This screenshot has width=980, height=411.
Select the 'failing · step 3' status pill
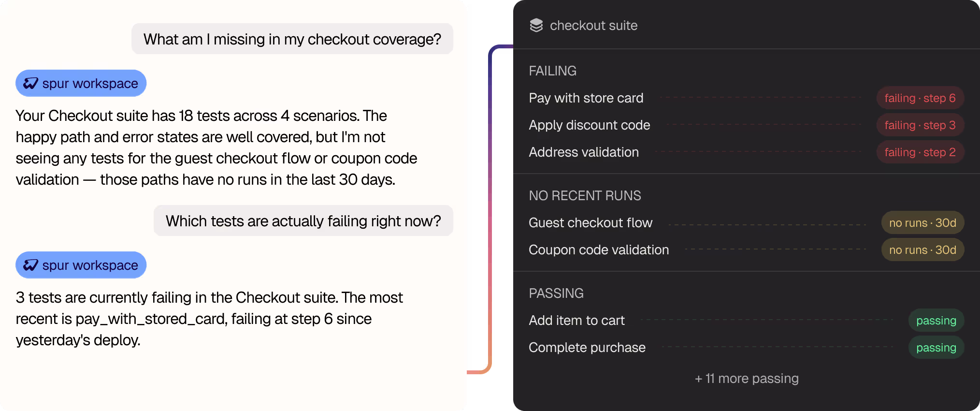coord(920,125)
